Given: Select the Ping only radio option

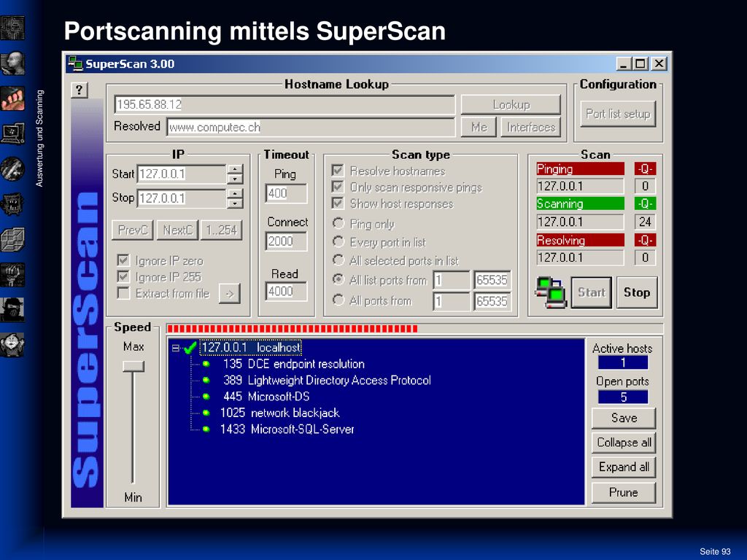Looking at the screenshot, I should click(338, 223).
